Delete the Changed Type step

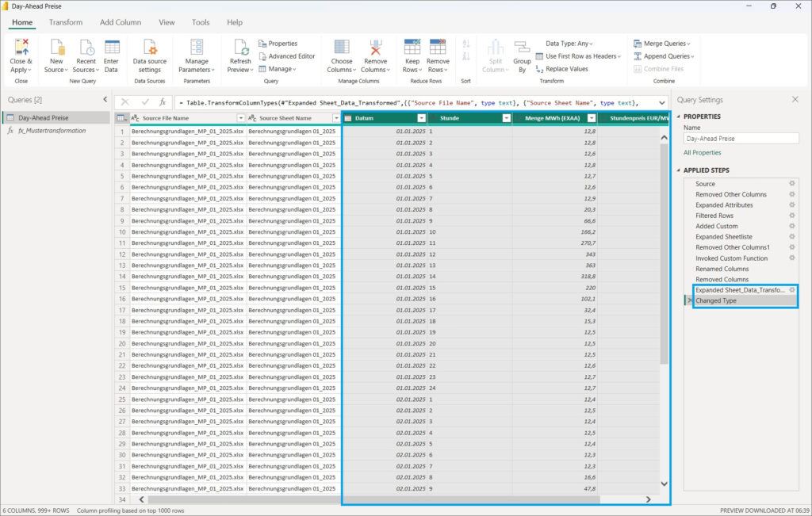(690, 300)
